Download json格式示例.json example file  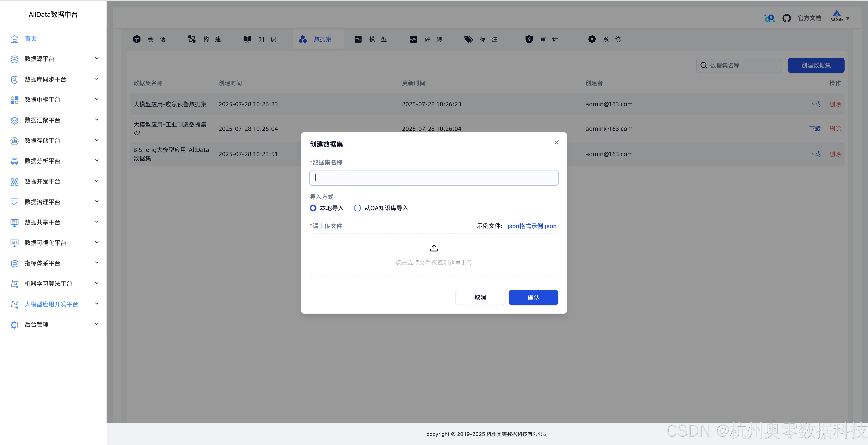[532, 226]
